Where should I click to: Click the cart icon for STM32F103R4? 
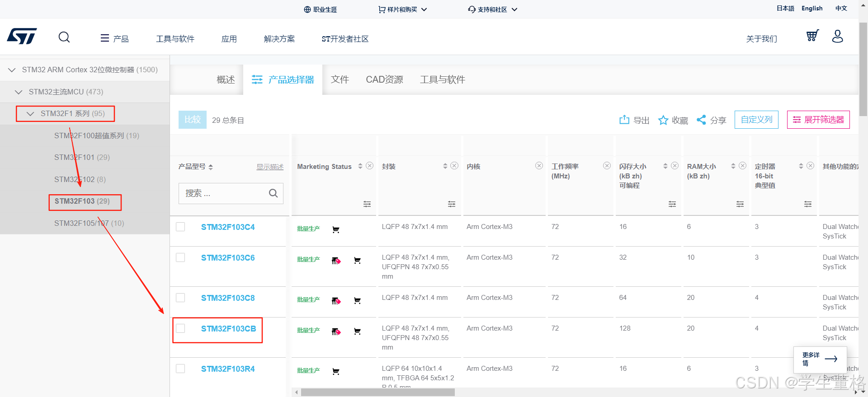click(x=336, y=371)
